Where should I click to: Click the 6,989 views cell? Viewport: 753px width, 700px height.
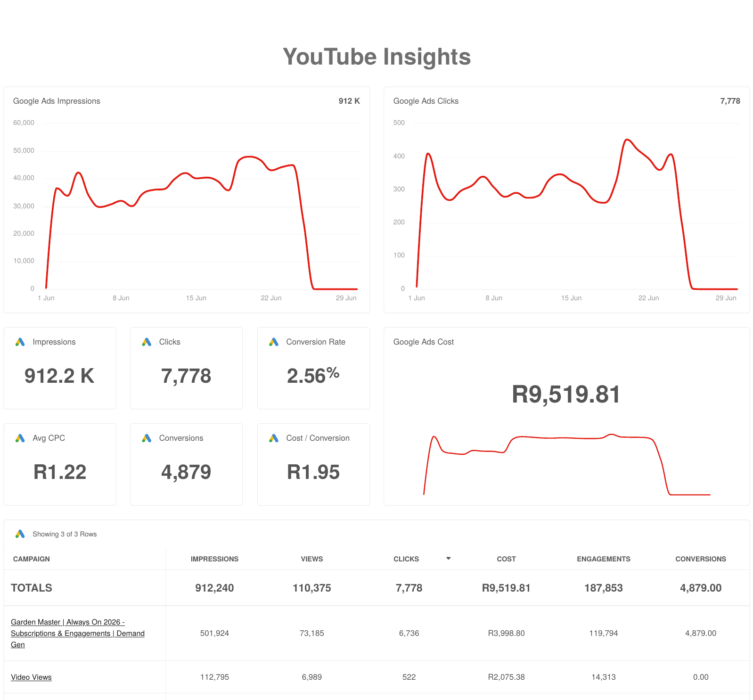coord(312,677)
